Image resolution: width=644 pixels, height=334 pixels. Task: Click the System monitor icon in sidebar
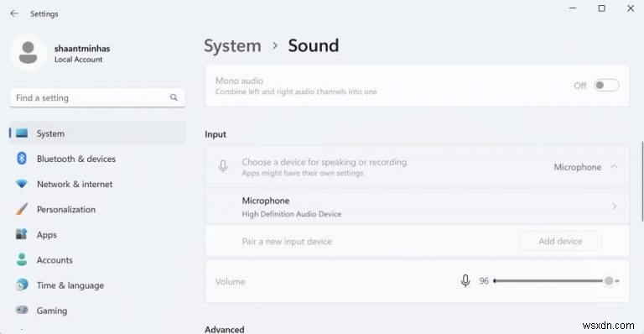pyautogui.click(x=22, y=133)
